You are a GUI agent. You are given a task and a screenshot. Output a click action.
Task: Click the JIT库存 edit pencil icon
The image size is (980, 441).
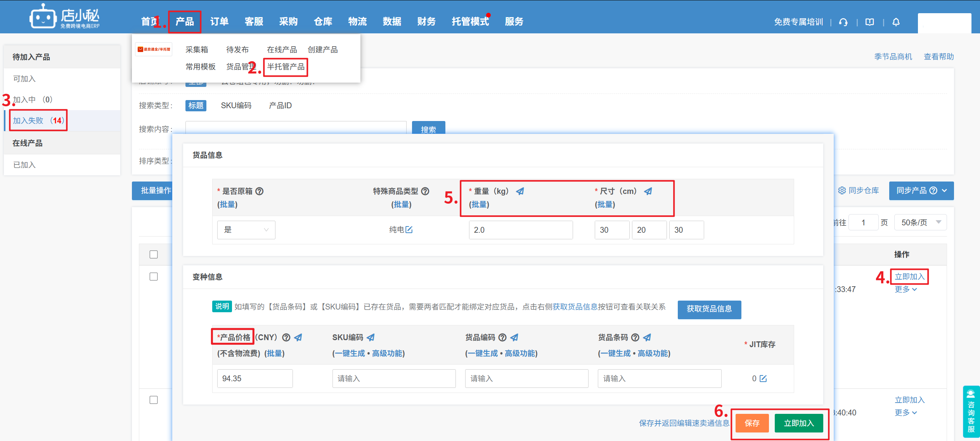(x=763, y=379)
